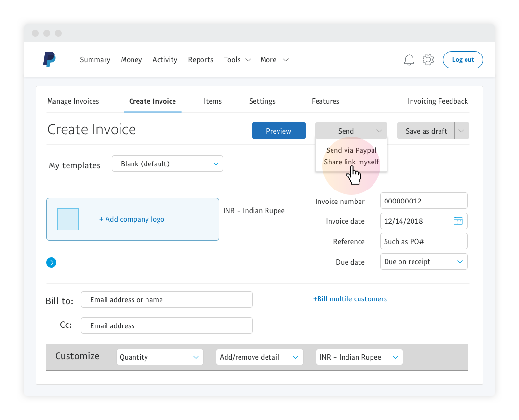Image resolution: width=519 pixels, height=420 pixels.
Task: Open the settings gear icon
Action: click(x=428, y=60)
